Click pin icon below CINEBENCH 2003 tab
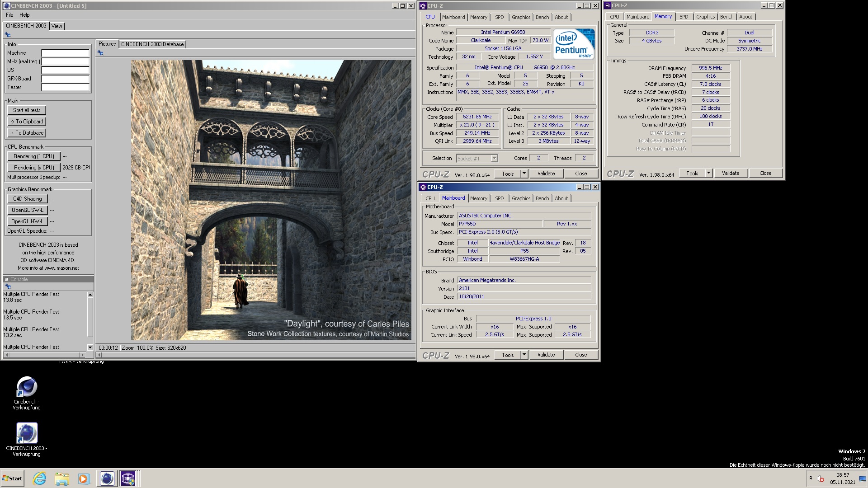 pos(8,35)
